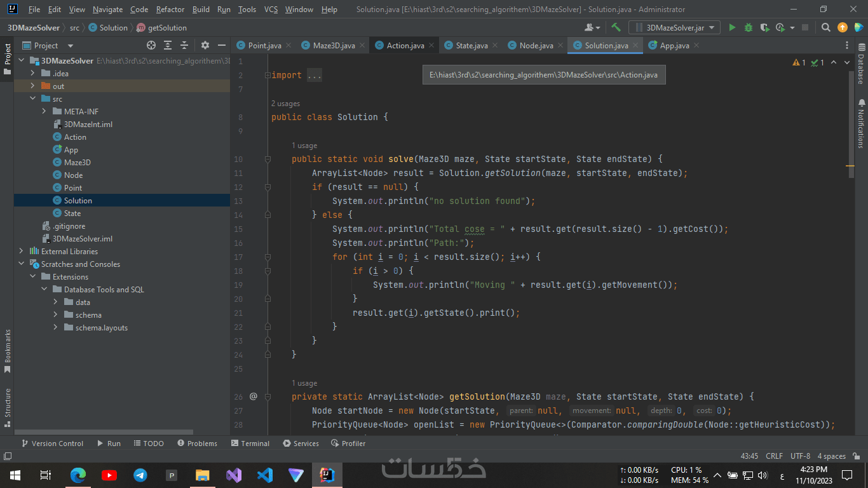This screenshot has height=488, width=868.
Task: Open Search Everywhere magnifier icon
Action: tap(825, 27)
